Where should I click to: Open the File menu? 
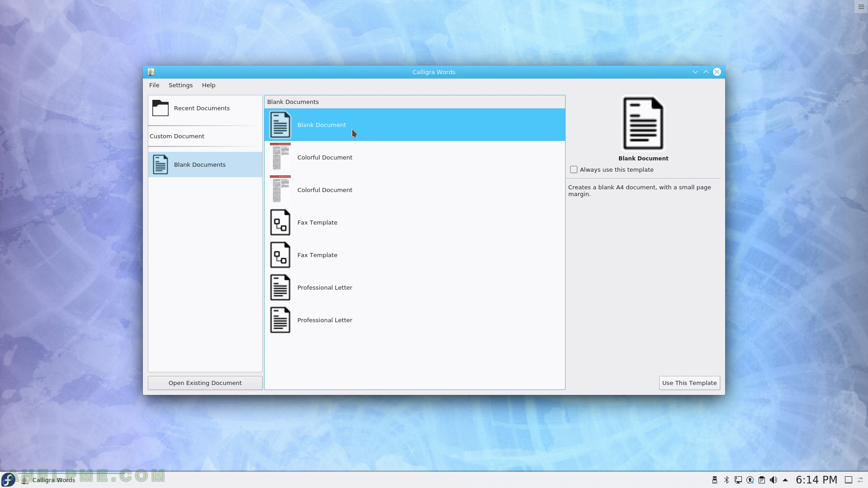(154, 85)
